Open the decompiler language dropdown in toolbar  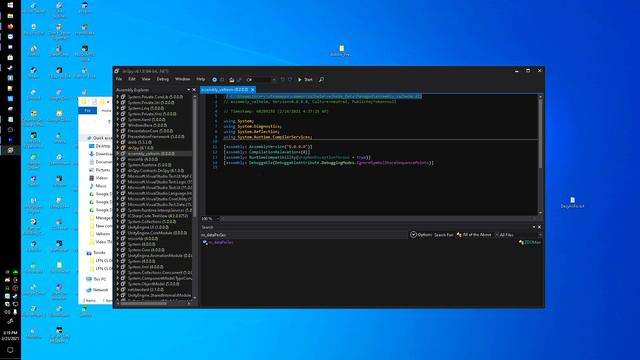pyautogui.click(x=261, y=80)
